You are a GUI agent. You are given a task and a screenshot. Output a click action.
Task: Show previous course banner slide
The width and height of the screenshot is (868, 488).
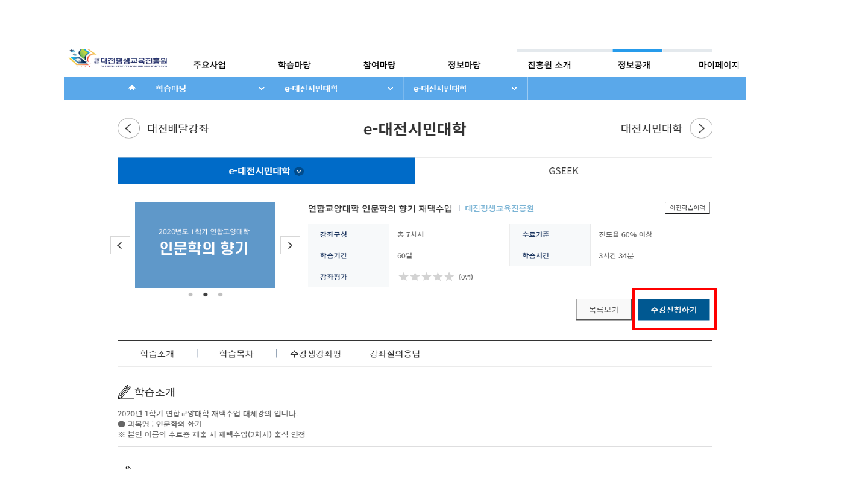tap(120, 245)
